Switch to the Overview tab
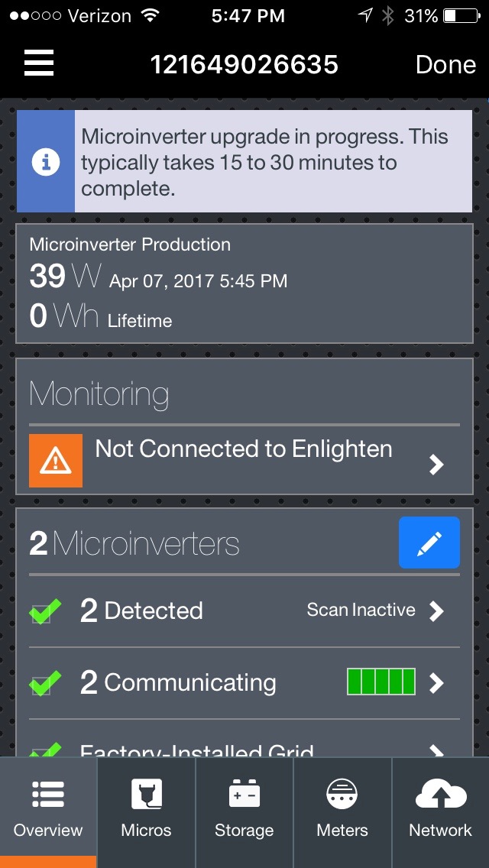 (x=48, y=811)
